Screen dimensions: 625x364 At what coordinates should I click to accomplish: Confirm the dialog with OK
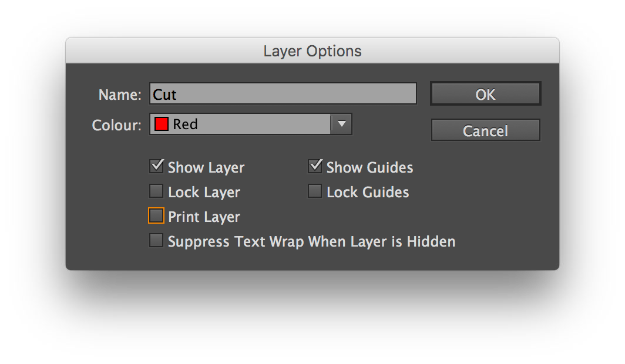[x=485, y=94]
